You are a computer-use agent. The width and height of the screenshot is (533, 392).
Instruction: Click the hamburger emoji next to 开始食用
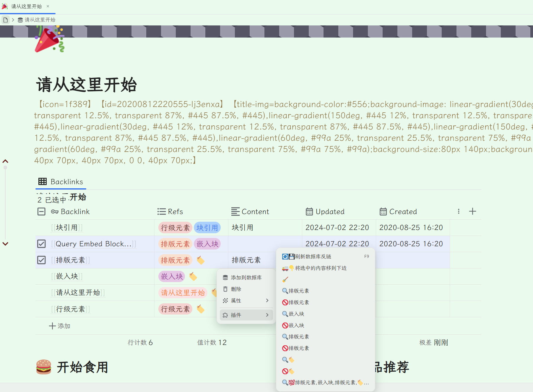pos(44,367)
